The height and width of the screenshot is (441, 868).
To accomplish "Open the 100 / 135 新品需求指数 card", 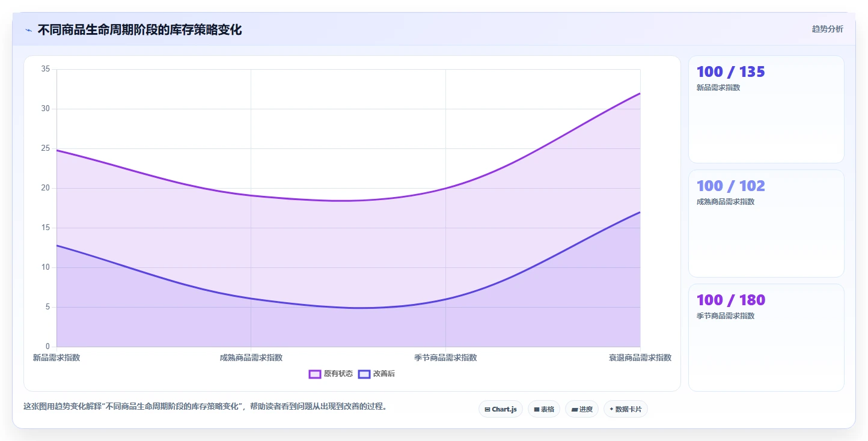I will (766, 109).
